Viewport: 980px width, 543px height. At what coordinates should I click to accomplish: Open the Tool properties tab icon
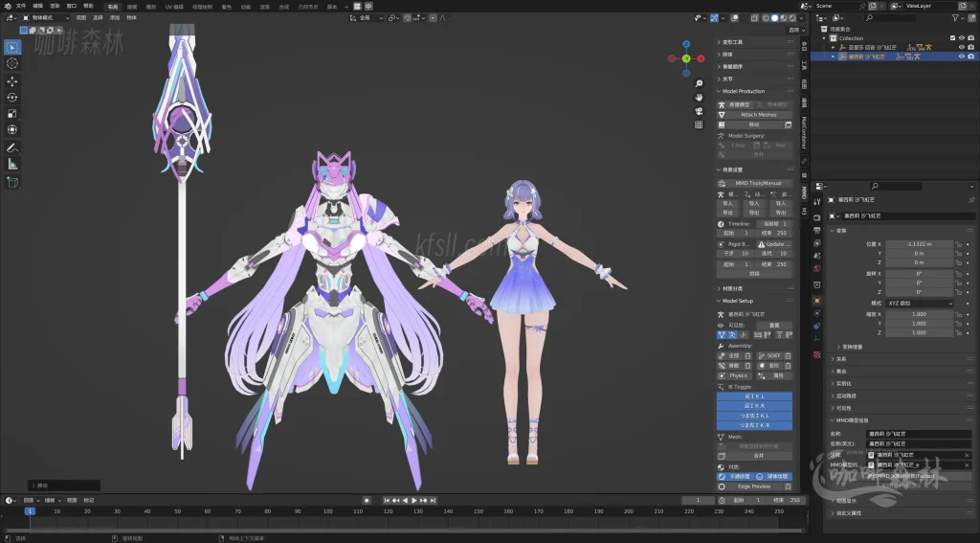817,201
